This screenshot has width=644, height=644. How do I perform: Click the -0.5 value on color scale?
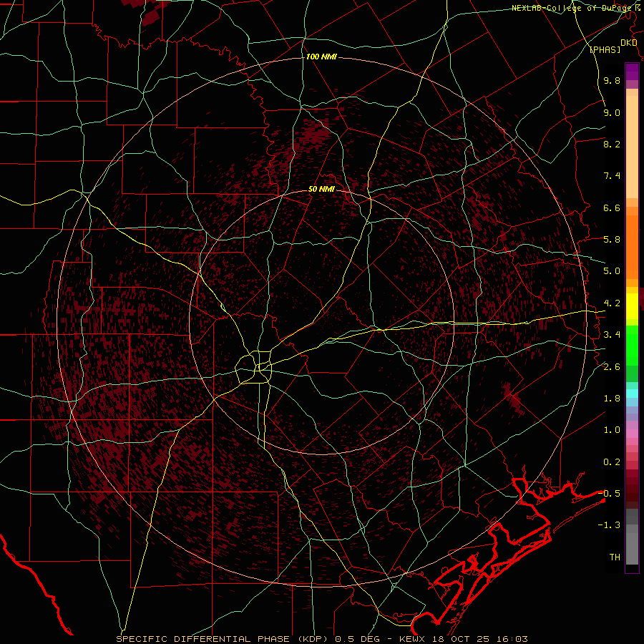(609, 493)
